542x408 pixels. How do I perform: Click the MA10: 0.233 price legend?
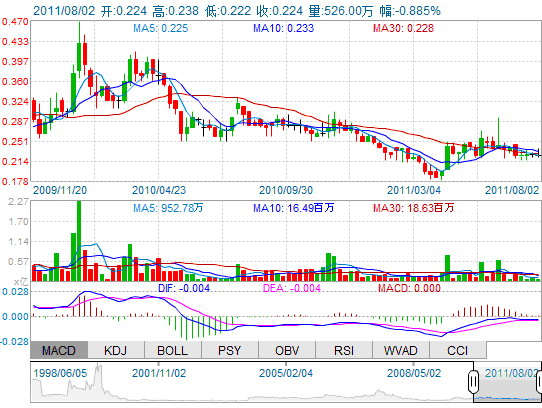[x=283, y=28]
